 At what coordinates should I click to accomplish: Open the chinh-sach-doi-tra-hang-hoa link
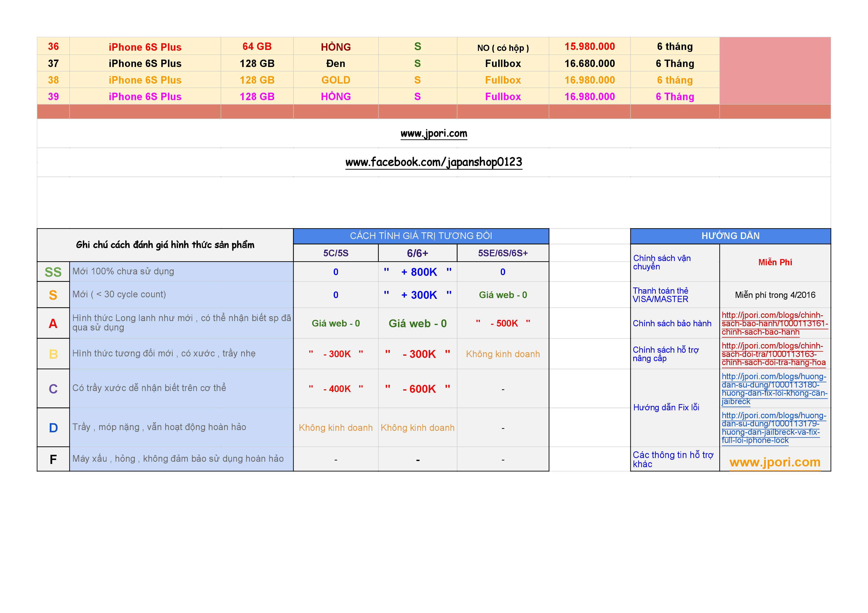(x=774, y=354)
